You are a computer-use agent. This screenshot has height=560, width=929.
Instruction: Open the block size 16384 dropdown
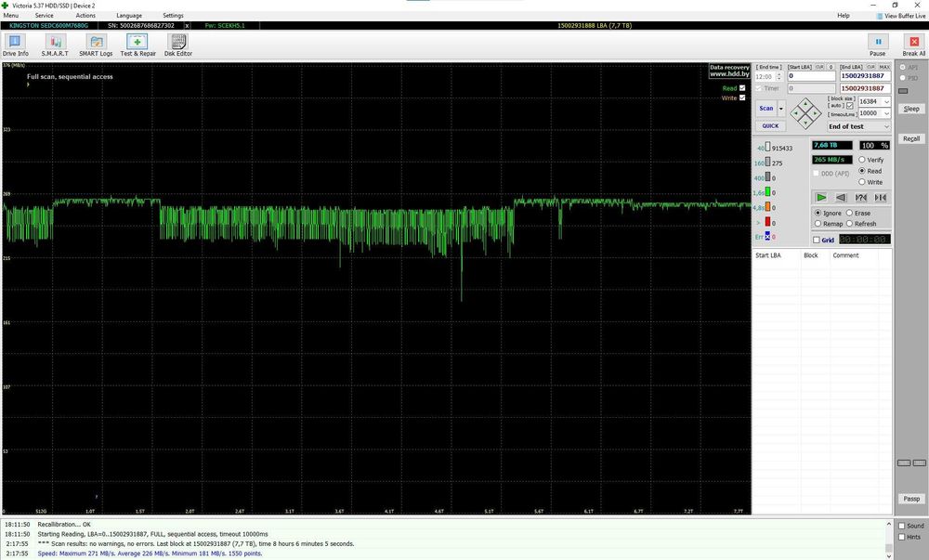click(x=886, y=102)
